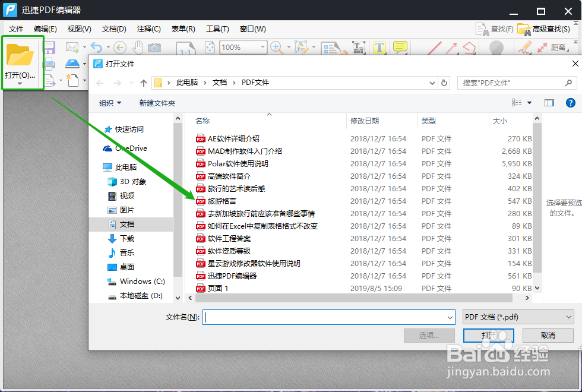The height and width of the screenshot is (392, 582).
Task: Open the 视图(V) menu
Action: pos(80,29)
